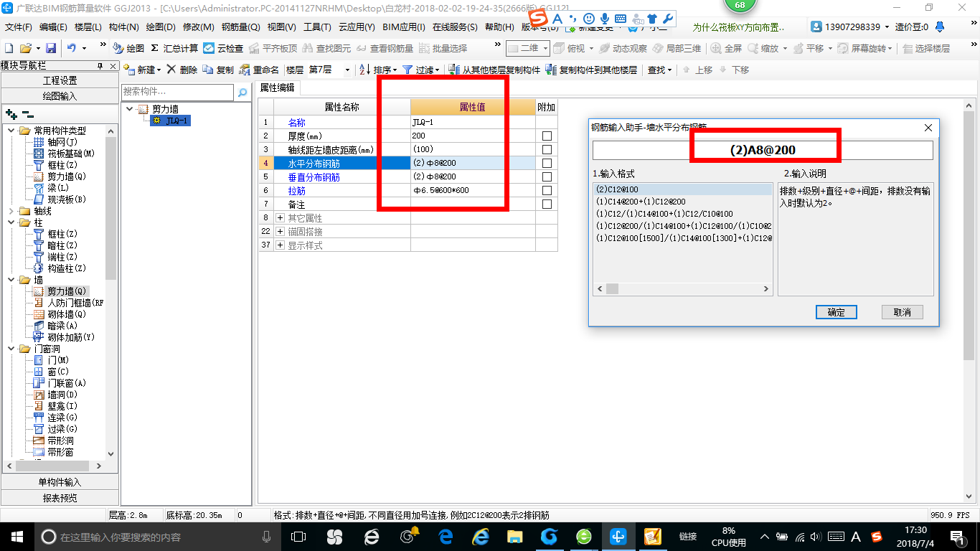
Task: Delete the component using 删除
Action: (x=182, y=70)
